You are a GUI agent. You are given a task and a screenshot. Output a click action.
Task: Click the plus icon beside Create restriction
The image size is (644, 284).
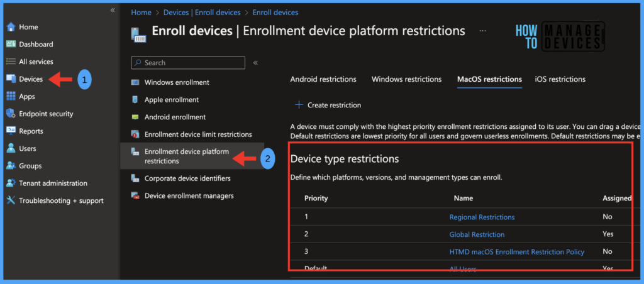[x=299, y=105]
